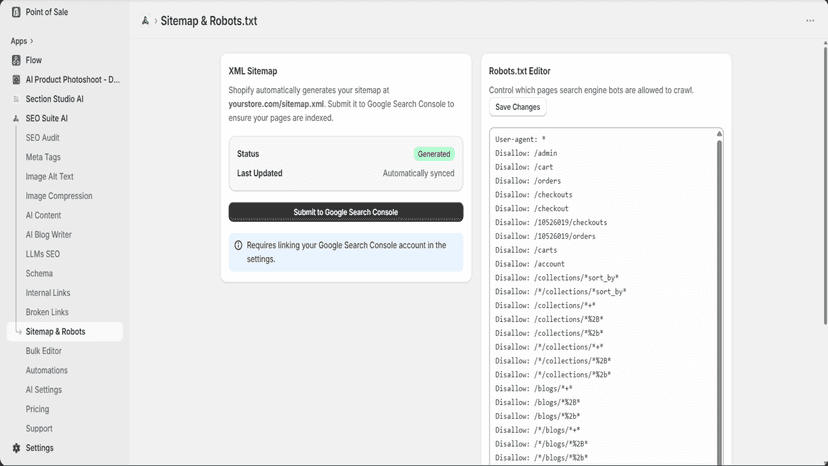The width and height of the screenshot is (828, 466).
Task: Click the 'Disallow: /cart' line
Action: click(524, 167)
